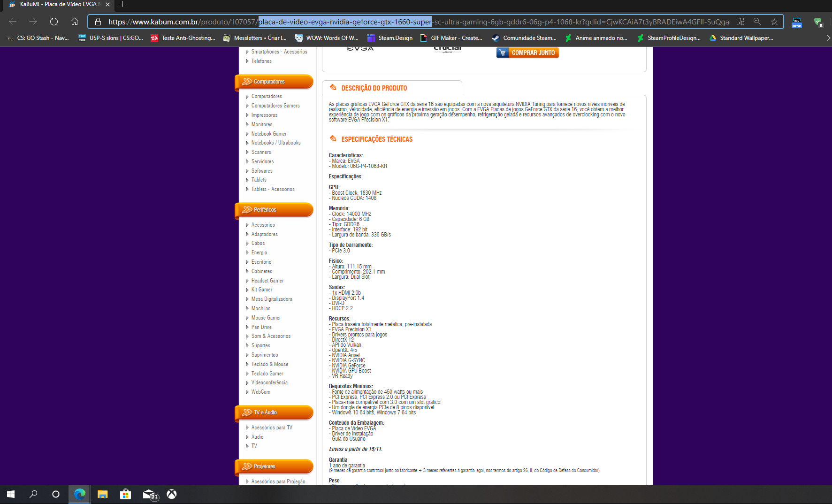Image resolution: width=832 pixels, height=504 pixels.
Task: Open Teste Anti-Ghosting bookmark
Action: point(183,38)
